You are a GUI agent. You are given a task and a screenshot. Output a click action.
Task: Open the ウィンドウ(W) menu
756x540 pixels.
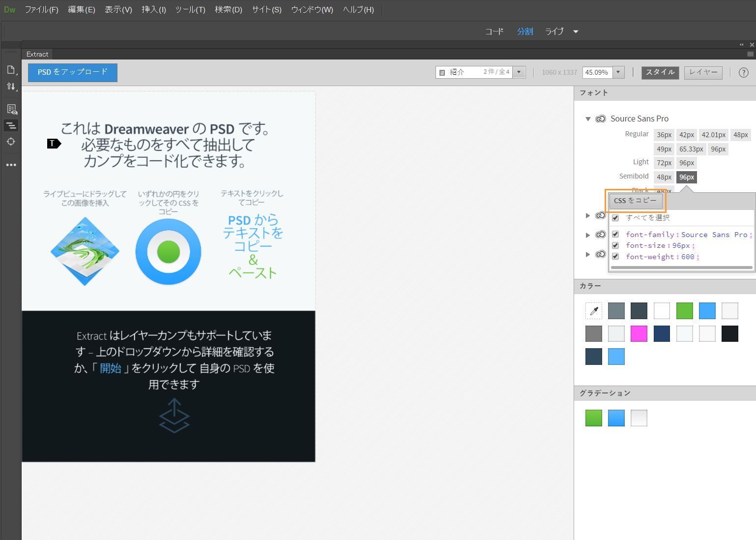(312, 10)
